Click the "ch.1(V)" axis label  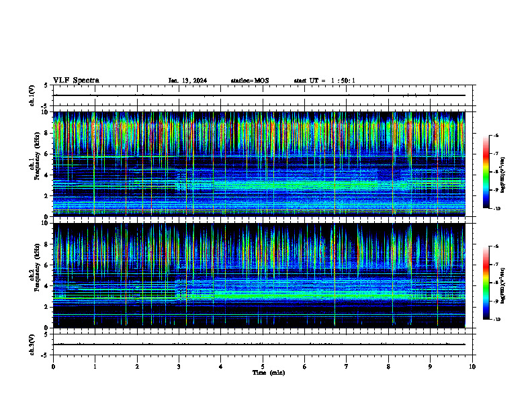pos(32,95)
